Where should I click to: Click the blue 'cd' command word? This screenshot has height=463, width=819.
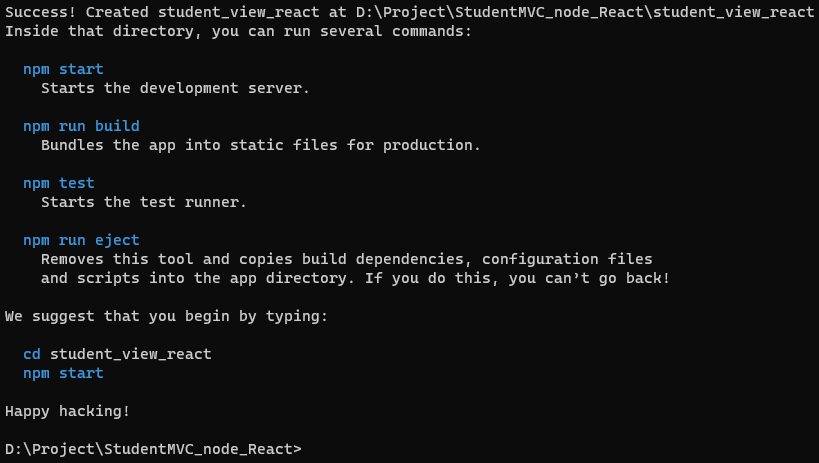coord(32,354)
